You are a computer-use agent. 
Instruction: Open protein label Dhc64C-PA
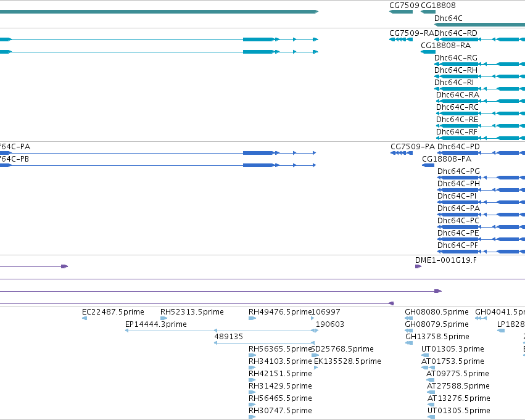click(x=459, y=209)
